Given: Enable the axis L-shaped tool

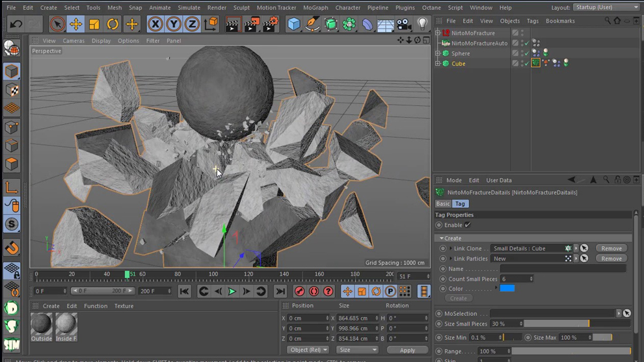Looking at the screenshot, I should pos(12,188).
